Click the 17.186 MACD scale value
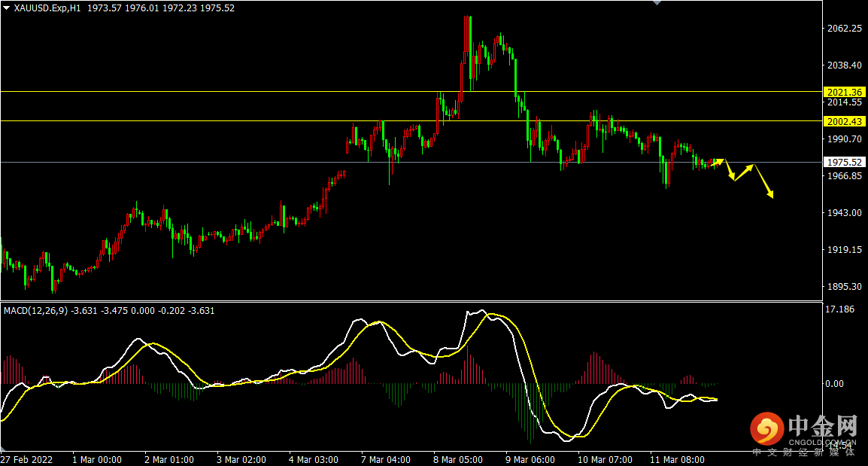 point(839,309)
